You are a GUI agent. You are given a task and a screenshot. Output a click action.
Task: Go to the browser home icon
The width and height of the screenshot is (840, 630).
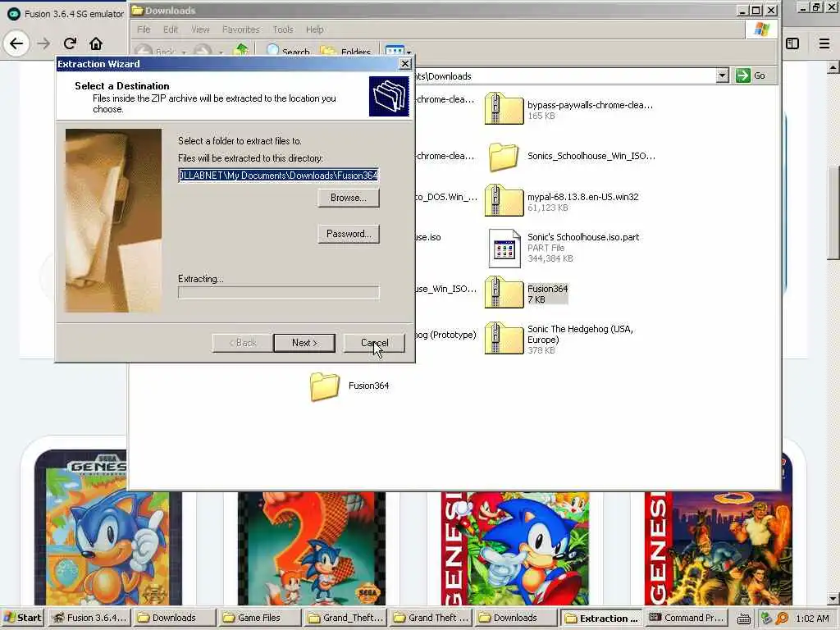[x=96, y=43]
